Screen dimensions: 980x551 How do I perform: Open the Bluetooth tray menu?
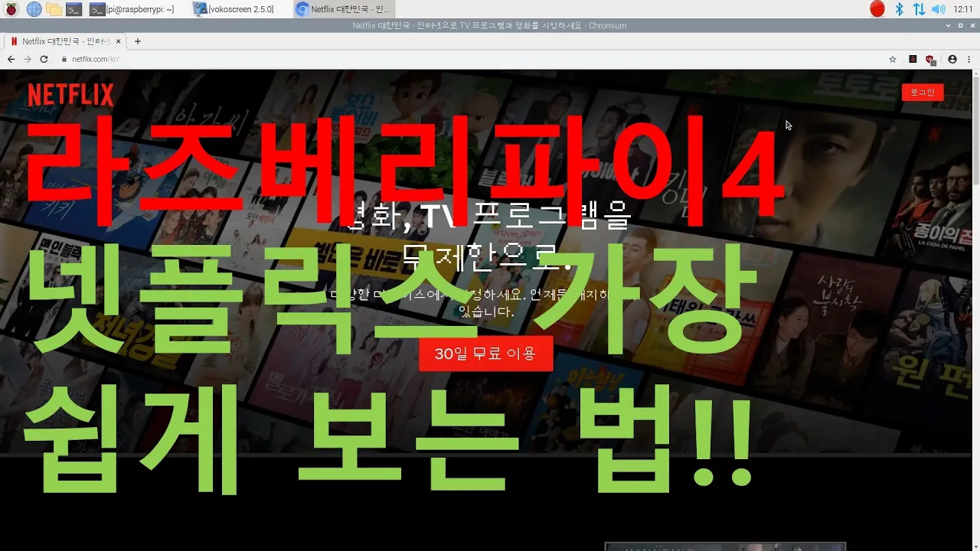point(900,9)
